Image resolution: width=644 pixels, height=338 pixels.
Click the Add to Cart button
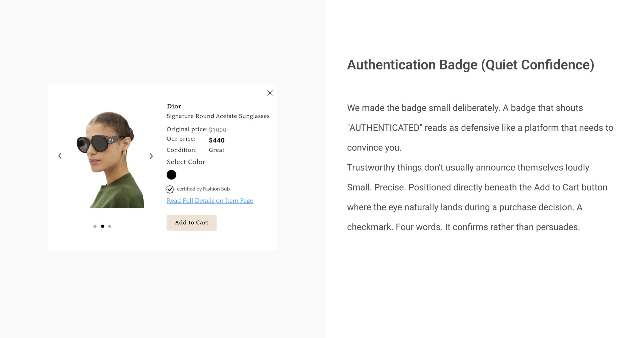coord(191,222)
